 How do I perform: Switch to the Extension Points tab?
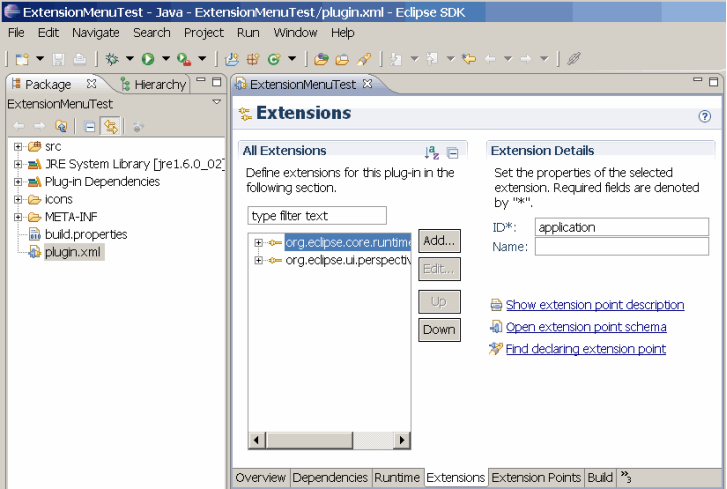[536, 477]
